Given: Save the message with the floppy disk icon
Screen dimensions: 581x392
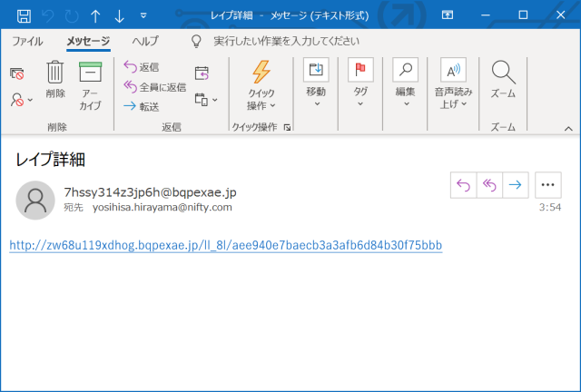Looking at the screenshot, I should tap(25, 16).
